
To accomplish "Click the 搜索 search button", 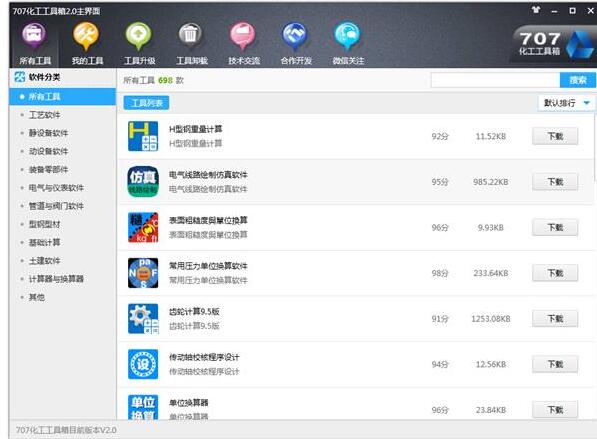I will tap(578, 80).
